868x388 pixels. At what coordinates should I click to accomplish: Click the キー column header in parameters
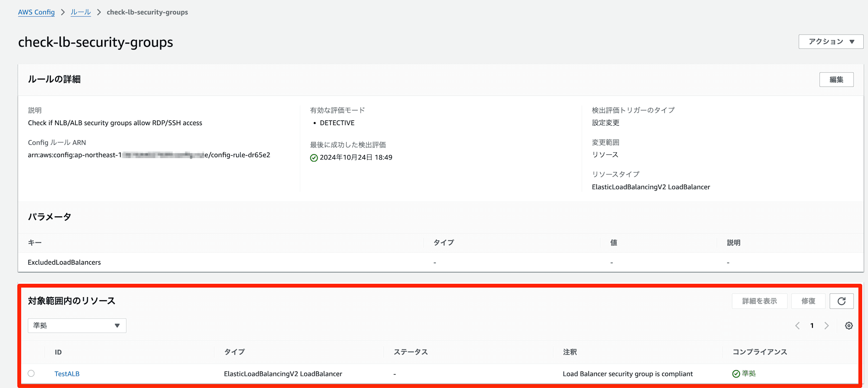pyautogui.click(x=35, y=243)
